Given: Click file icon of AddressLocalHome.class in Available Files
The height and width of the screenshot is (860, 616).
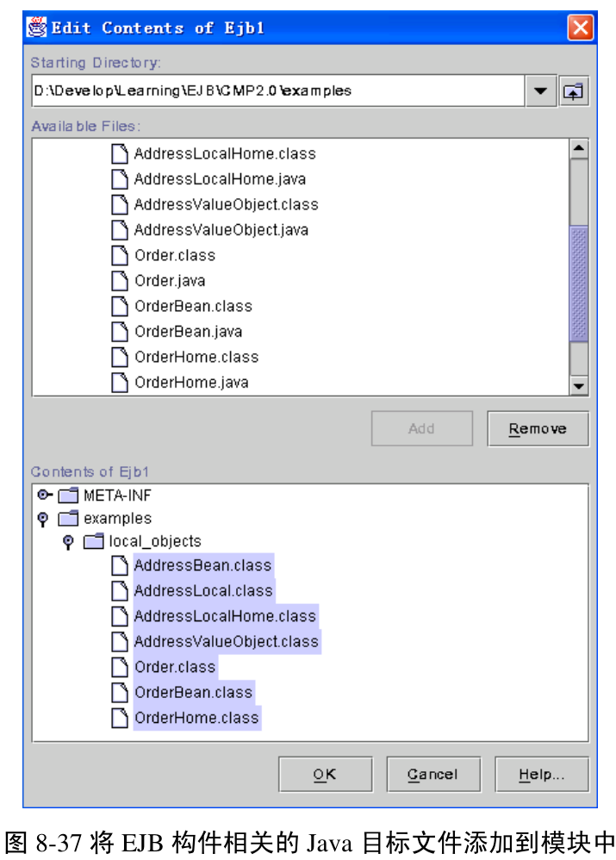Looking at the screenshot, I should coord(120,153).
